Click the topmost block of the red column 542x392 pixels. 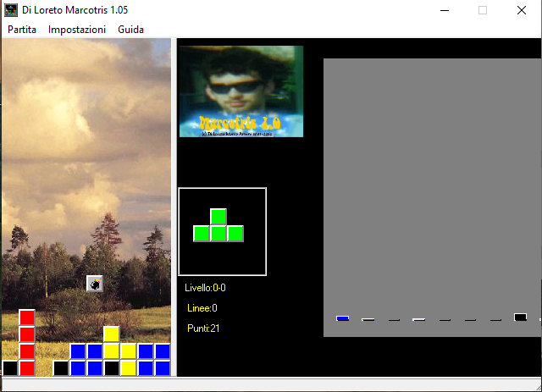[x=27, y=317]
